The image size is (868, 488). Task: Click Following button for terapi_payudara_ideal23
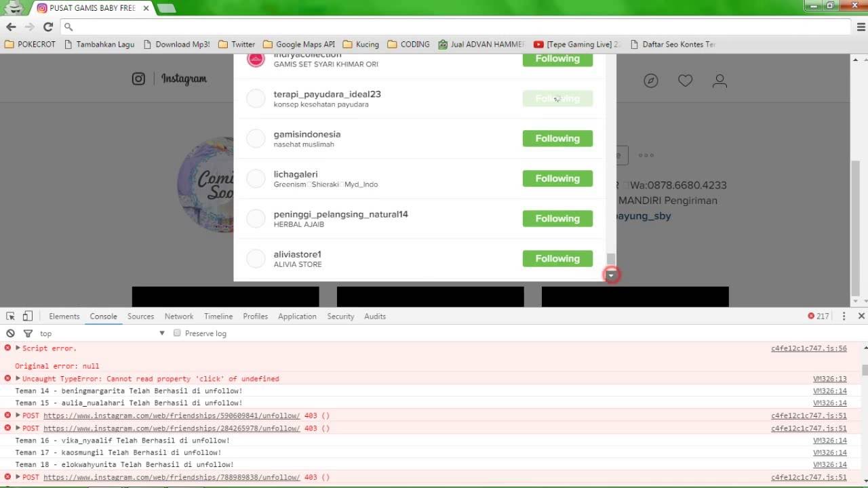click(x=557, y=98)
